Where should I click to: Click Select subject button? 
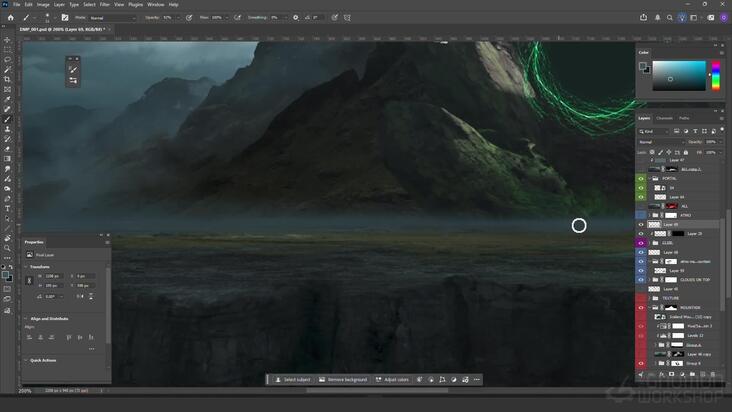(x=293, y=380)
